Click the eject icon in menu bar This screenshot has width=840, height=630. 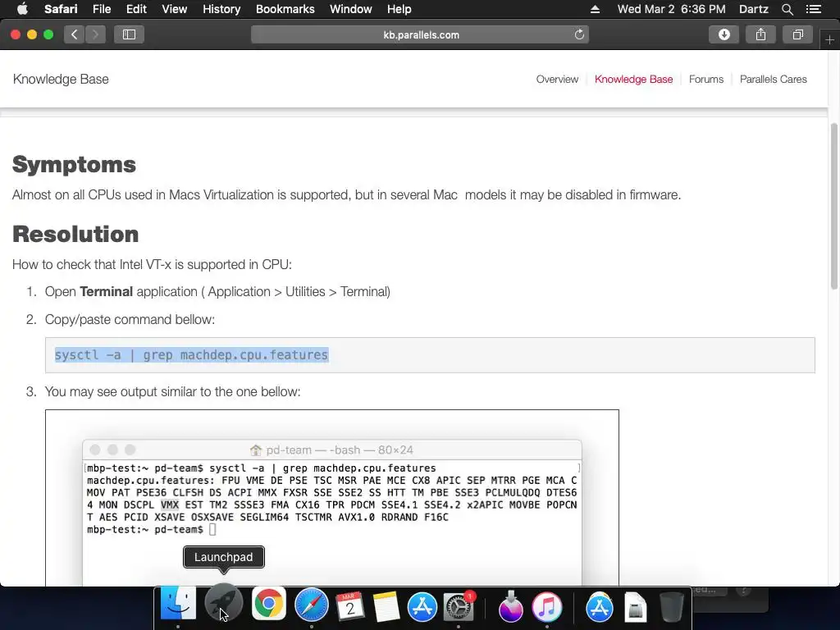pyautogui.click(x=595, y=9)
